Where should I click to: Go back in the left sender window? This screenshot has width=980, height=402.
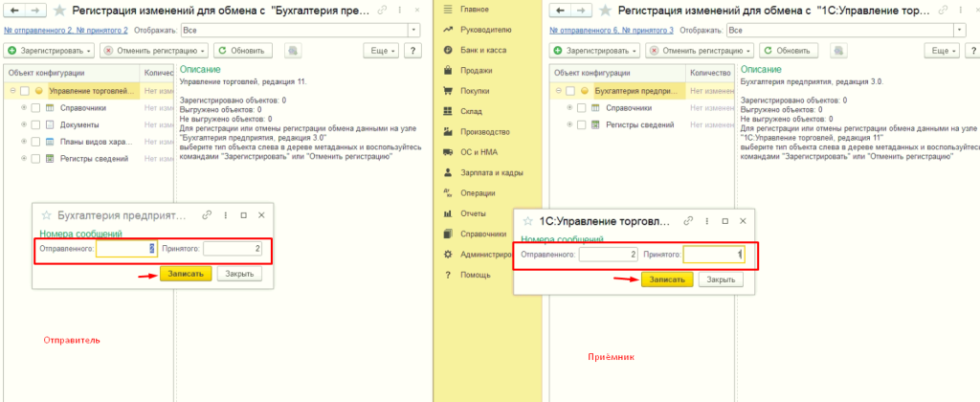click(15, 11)
